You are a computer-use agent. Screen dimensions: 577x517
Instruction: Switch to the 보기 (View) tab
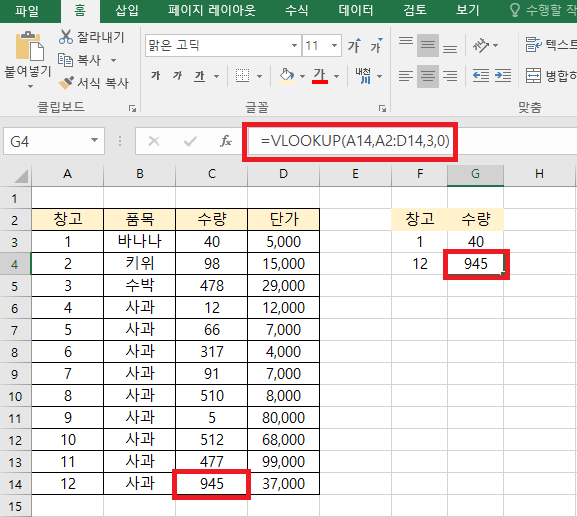coord(468,11)
